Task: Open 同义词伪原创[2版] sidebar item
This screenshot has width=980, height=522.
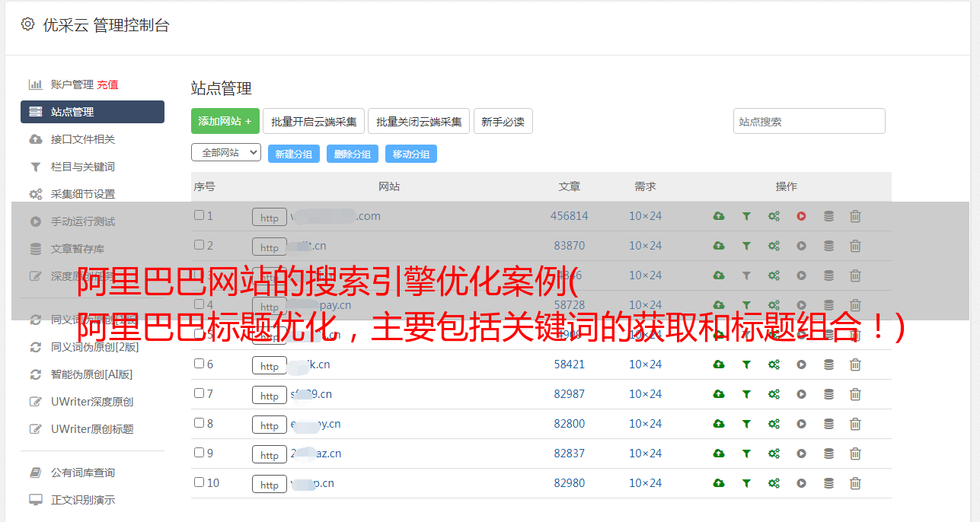Action: click(95, 347)
